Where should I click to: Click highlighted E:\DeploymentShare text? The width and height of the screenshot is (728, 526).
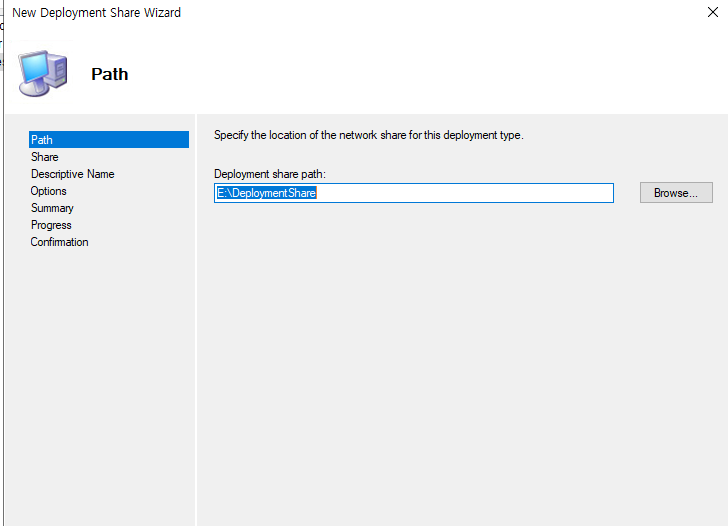click(266, 193)
